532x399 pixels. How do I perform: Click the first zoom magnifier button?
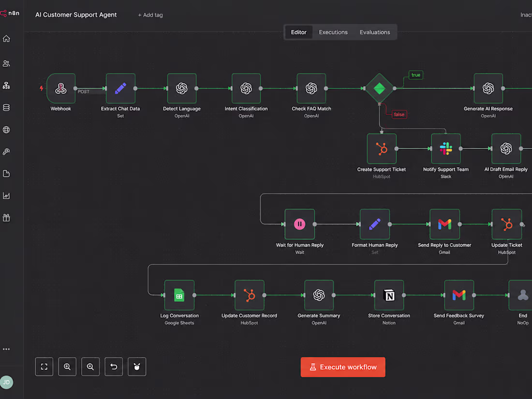coord(67,367)
